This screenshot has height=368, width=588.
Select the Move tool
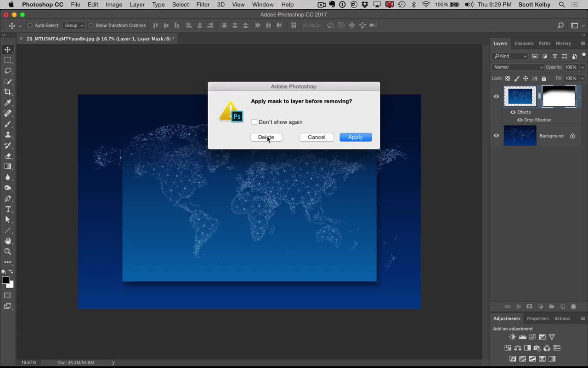pyautogui.click(x=7, y=49)
